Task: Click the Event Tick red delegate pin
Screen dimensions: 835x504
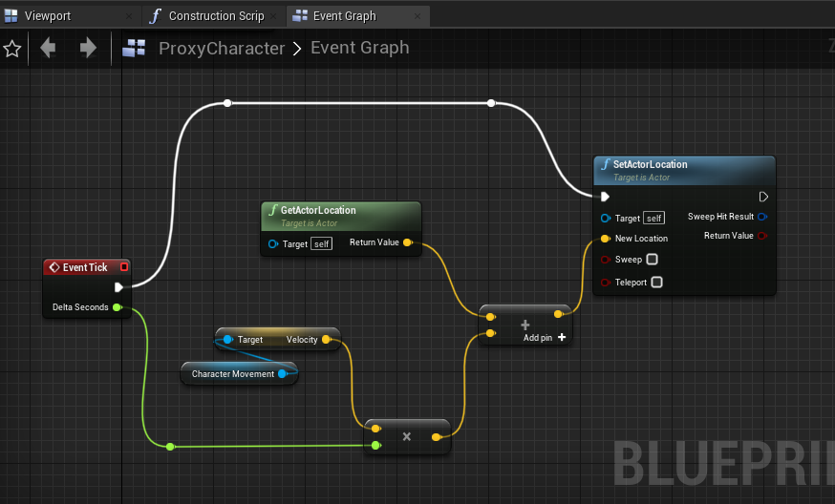Action: (124, 266)
